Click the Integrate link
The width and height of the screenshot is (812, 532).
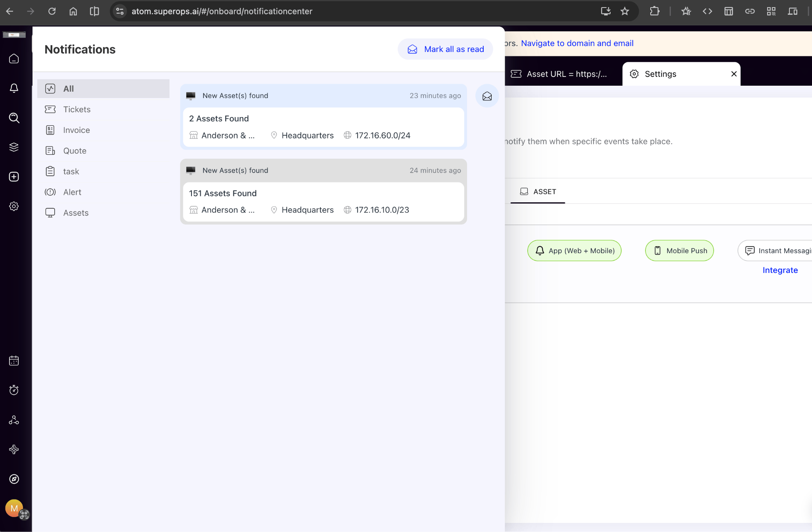[x=780, y=270]
